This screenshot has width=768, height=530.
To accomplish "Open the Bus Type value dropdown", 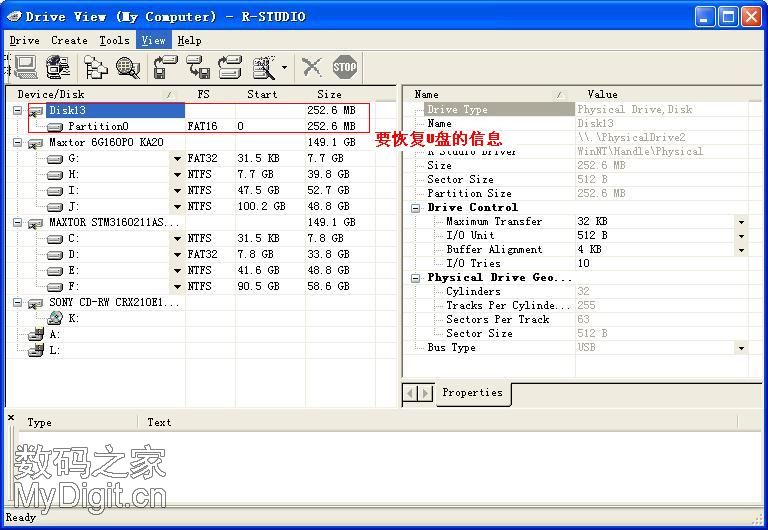I will click(x=742, y=348).
